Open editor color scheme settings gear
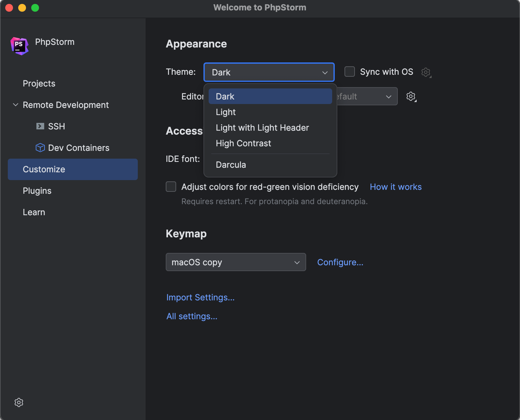520x420 pixels. [x=411, y=96]
